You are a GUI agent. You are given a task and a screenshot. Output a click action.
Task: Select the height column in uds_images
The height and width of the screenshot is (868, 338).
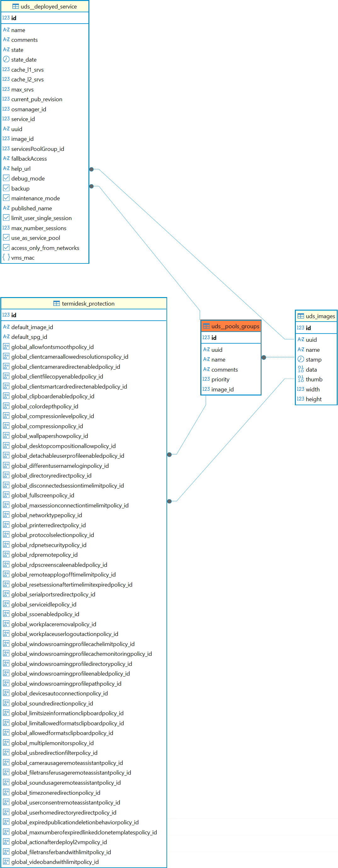(313, 399)
